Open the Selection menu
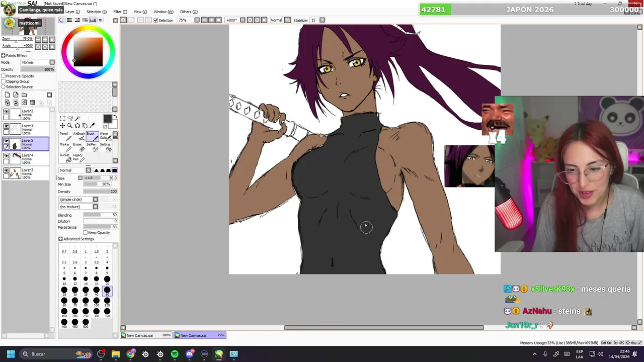This screenshot has width=644, height=362. pyautogui.click(x=96, y=12)
